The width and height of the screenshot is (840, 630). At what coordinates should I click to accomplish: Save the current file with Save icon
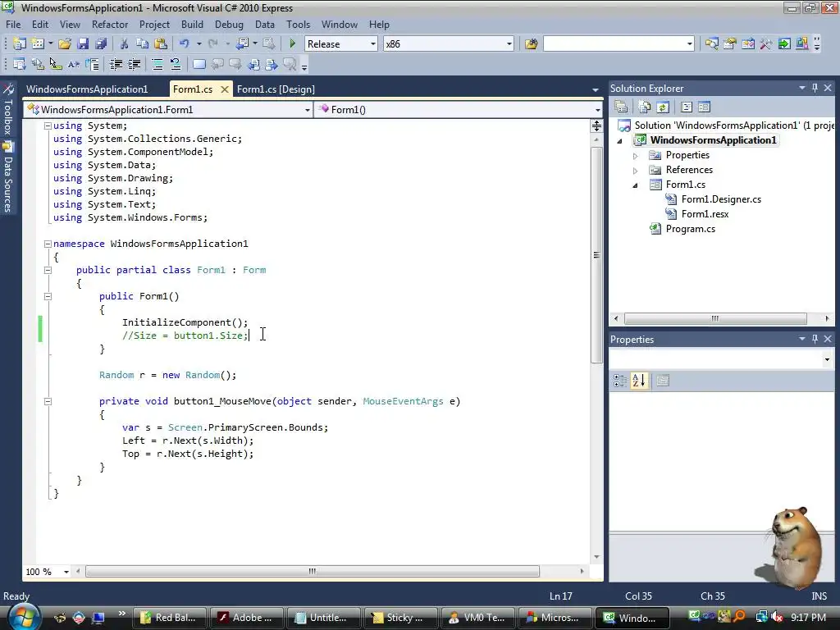[x=83, y=44]
